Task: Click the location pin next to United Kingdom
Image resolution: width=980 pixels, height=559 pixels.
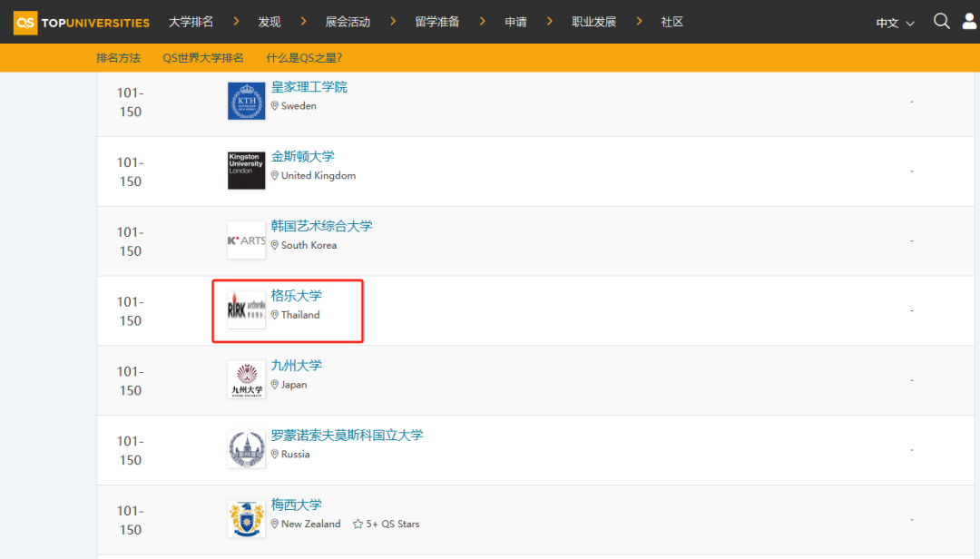Action: [274, 176]
